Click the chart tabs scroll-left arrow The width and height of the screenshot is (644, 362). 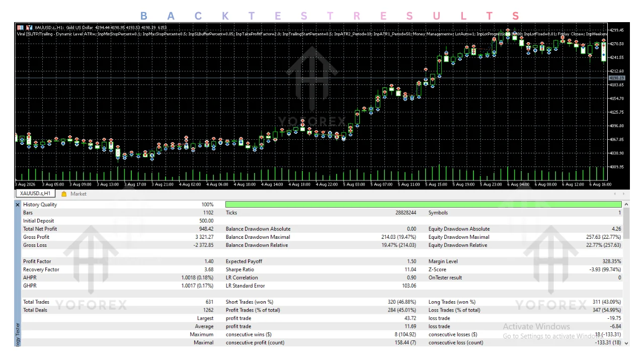(x=615, y=194)
